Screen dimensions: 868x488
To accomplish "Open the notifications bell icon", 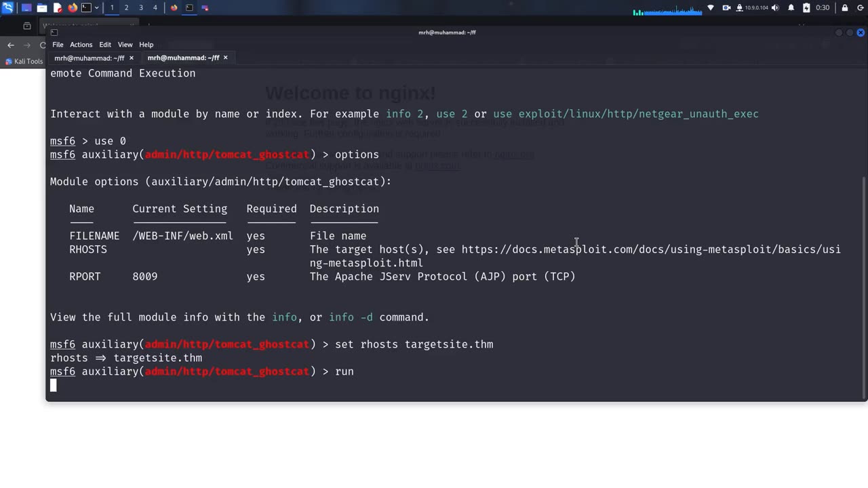I will coord(791,7).
